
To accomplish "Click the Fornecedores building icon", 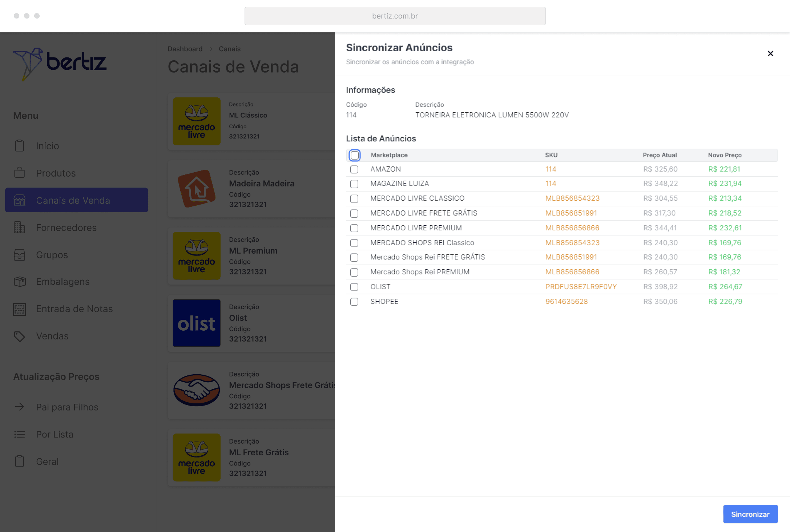I will click(20, 227).
